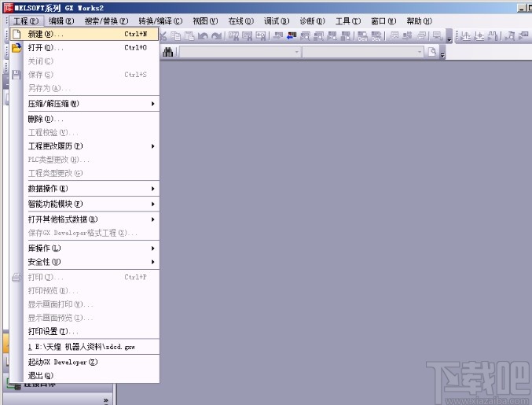Expand the 打开其他格式数据 submenu

tap(91, 219)
